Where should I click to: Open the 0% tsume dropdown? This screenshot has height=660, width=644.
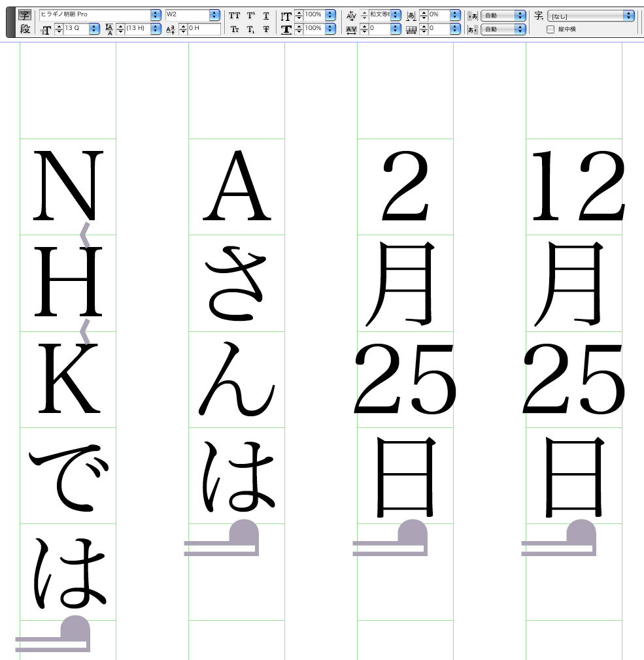[x=455, y=15]
